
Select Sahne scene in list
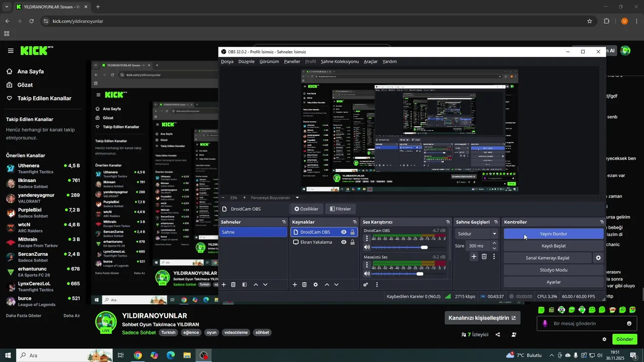(x=253, y=232)
